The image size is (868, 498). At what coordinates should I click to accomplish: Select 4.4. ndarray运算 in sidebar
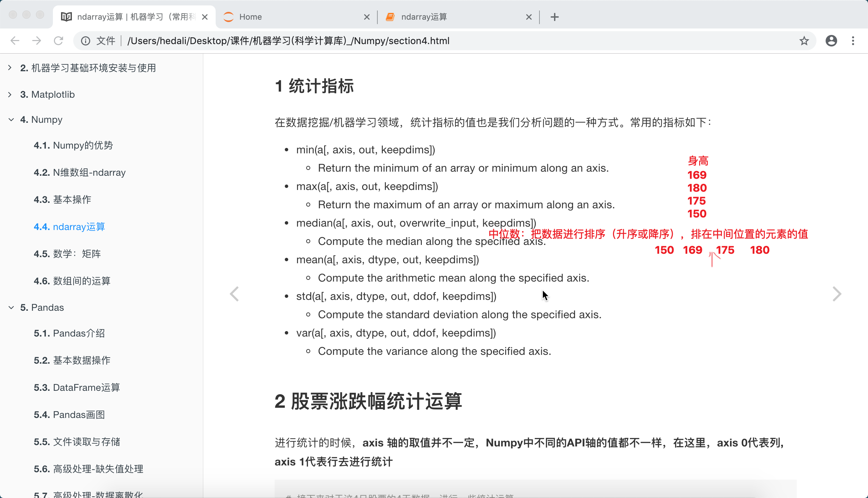pos(69,226)
